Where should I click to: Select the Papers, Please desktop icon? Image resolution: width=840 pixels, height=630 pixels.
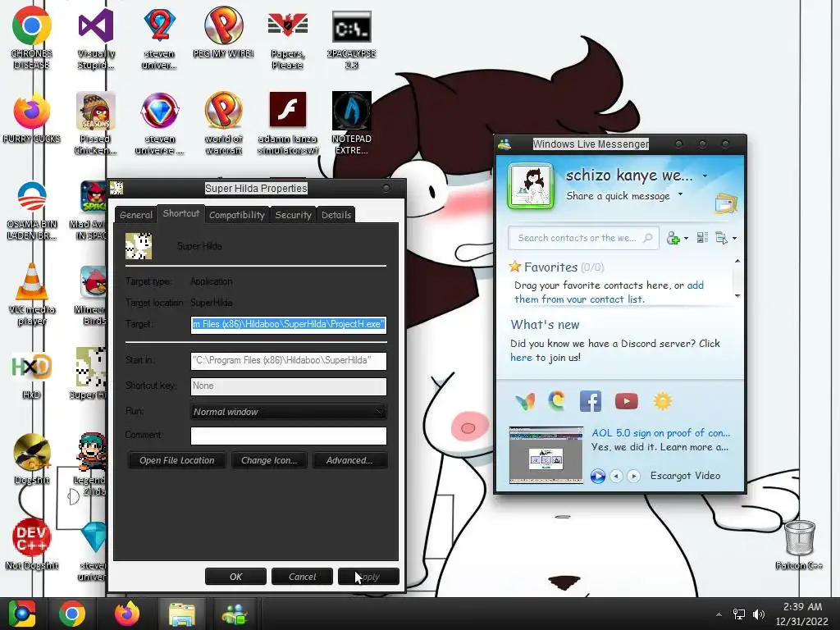(288, 39)
